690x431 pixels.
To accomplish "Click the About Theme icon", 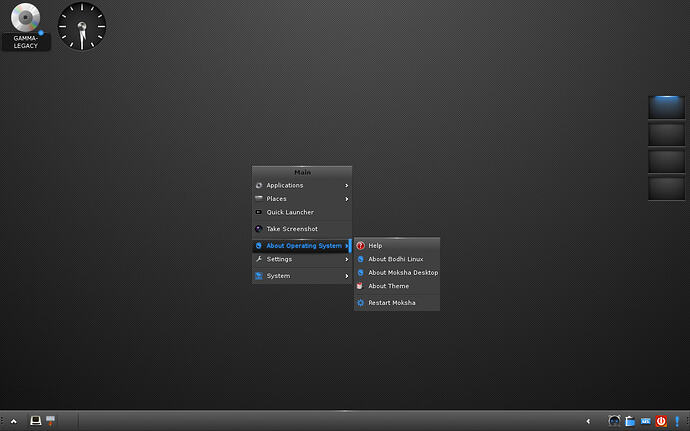I will [360, 286].
